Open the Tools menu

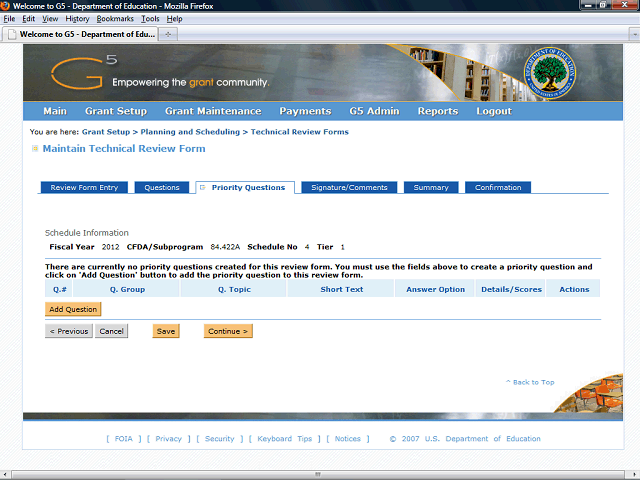pyautogui.click(x=150, y=19)
